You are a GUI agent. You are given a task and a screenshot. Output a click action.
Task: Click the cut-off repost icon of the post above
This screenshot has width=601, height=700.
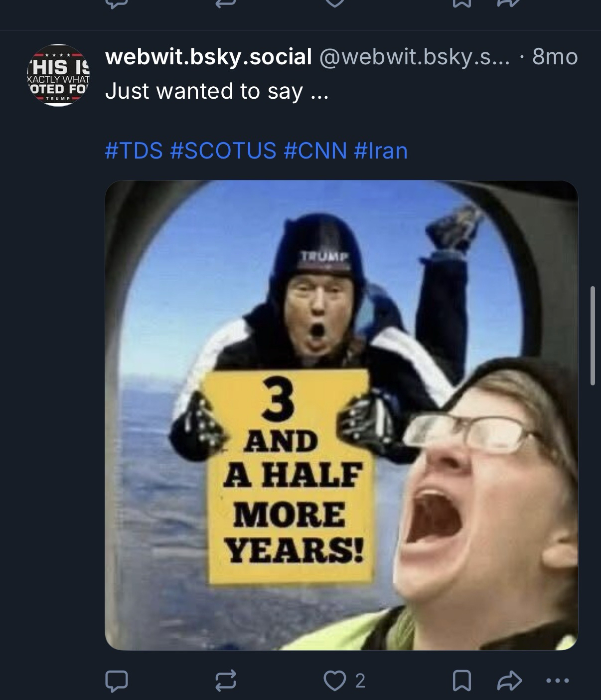click(225, 3)
